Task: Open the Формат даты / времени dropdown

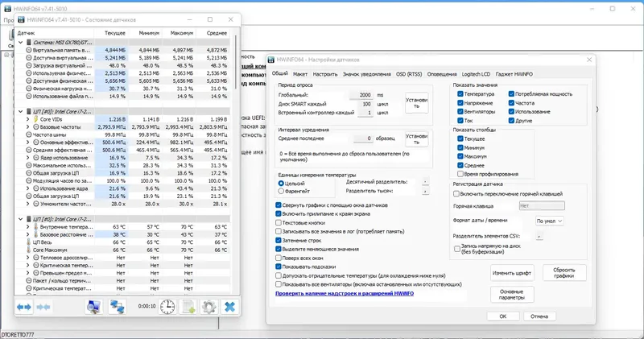Action: pos(550,221)
